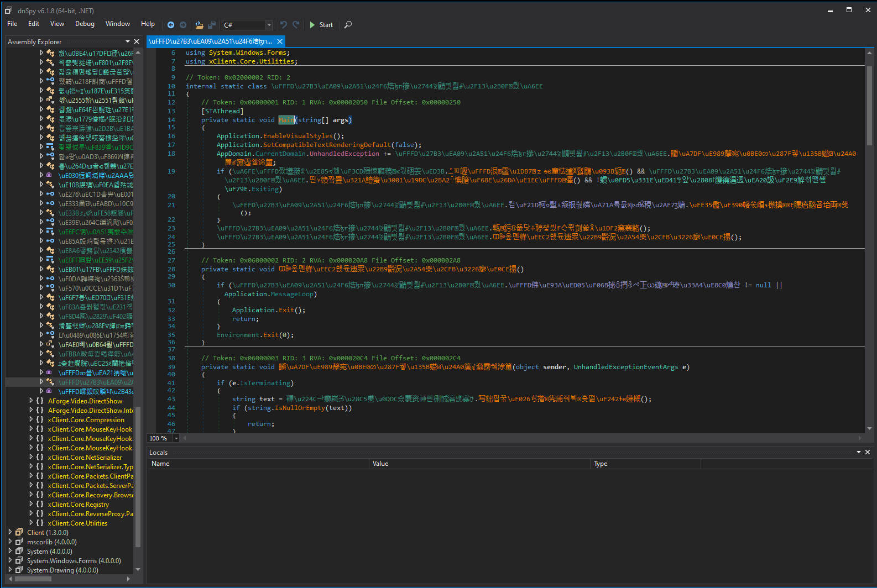Click the Search magnifier icon
The image size is (877, 588).
click(x=348, y=25)
